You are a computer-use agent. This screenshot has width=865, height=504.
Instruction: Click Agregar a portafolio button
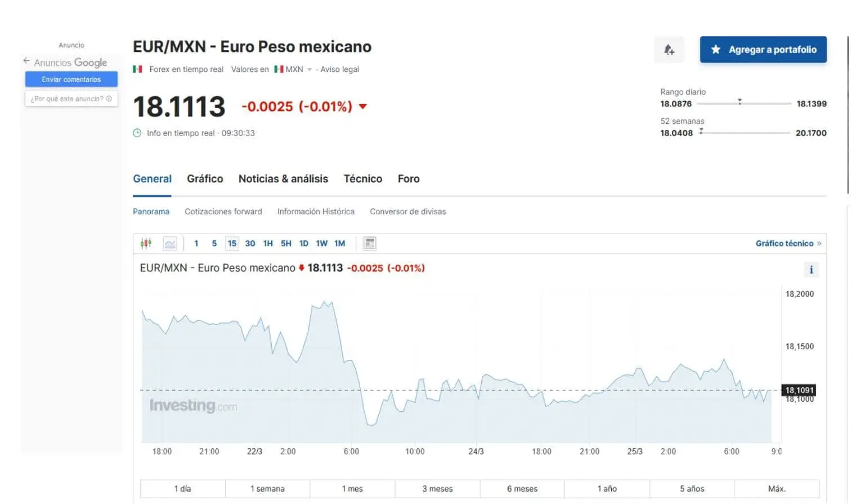coord(763,49)
